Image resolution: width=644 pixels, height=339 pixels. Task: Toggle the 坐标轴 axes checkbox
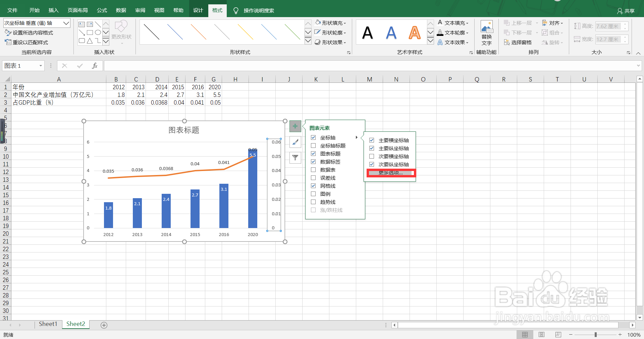coord(313,137)
